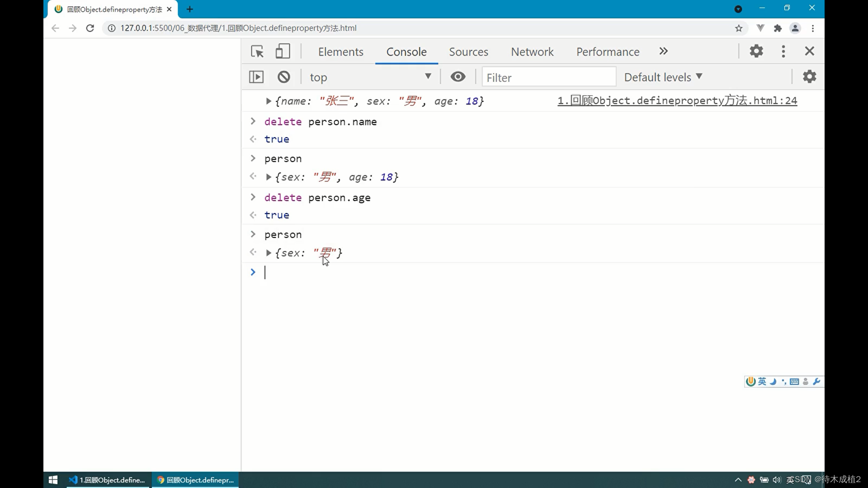Click the Elements tab in DevTools
868x488 pixels.
coord(340,52)
